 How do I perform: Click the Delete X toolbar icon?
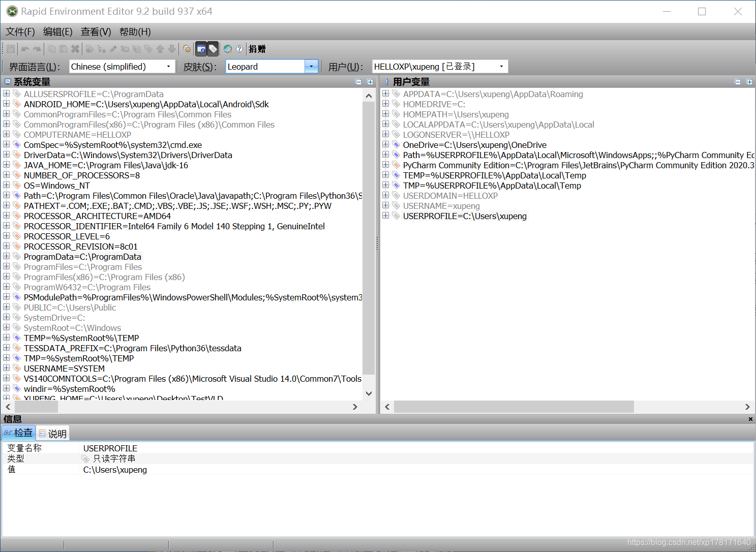click(x=75, y=49)
